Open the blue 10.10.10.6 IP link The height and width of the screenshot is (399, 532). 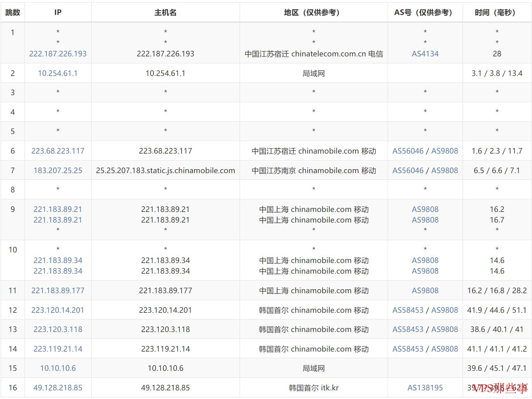[58, 368]
